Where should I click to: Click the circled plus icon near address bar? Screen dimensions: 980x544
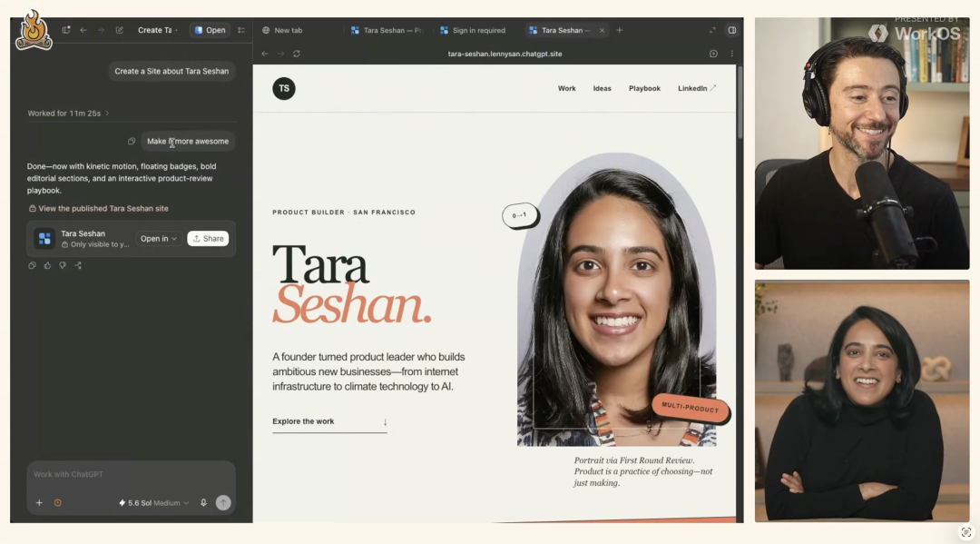pos(713,54)
